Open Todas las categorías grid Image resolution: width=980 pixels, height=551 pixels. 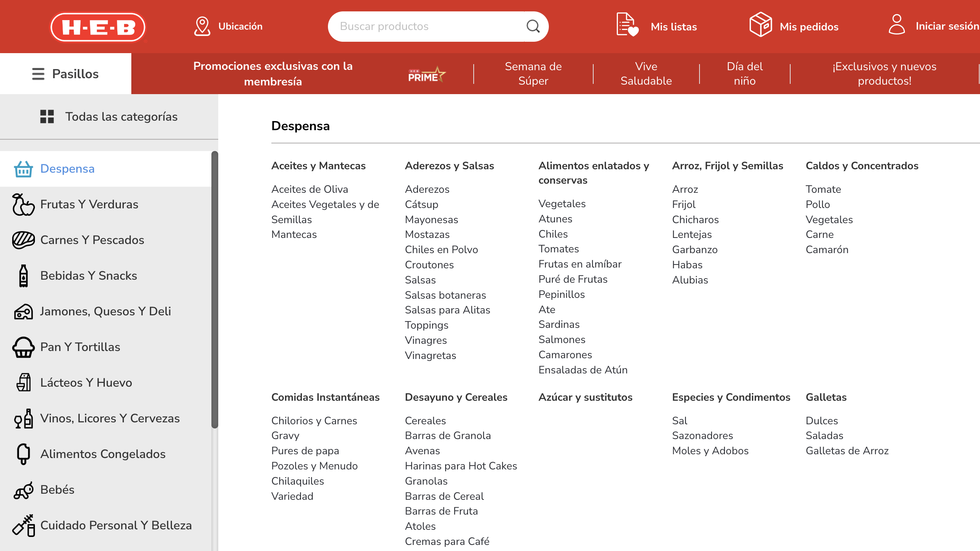[x=47, y=117]
